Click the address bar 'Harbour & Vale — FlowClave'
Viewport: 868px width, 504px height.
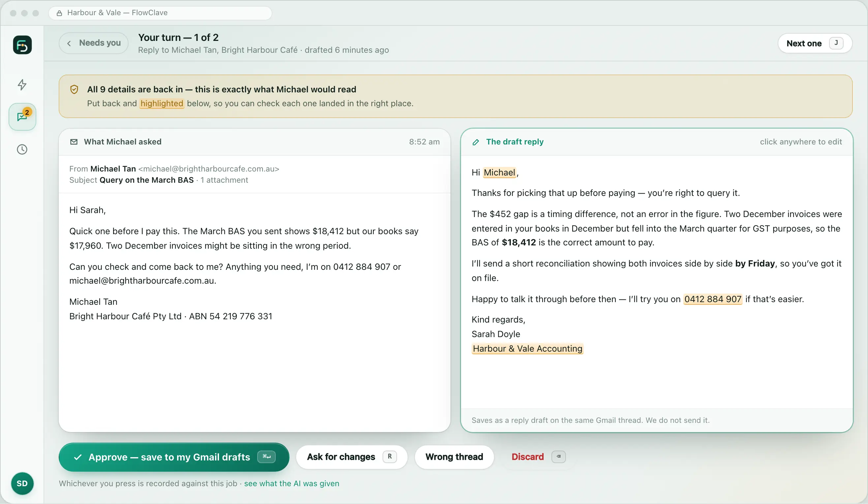160,13
